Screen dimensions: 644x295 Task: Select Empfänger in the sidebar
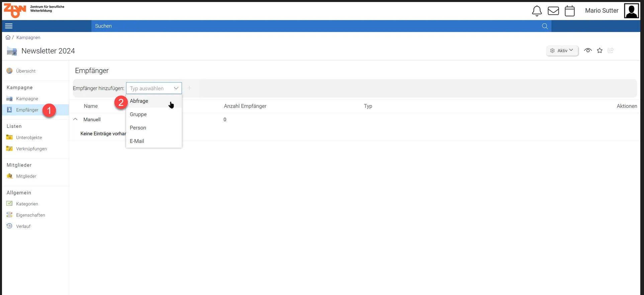click(35, 110)
